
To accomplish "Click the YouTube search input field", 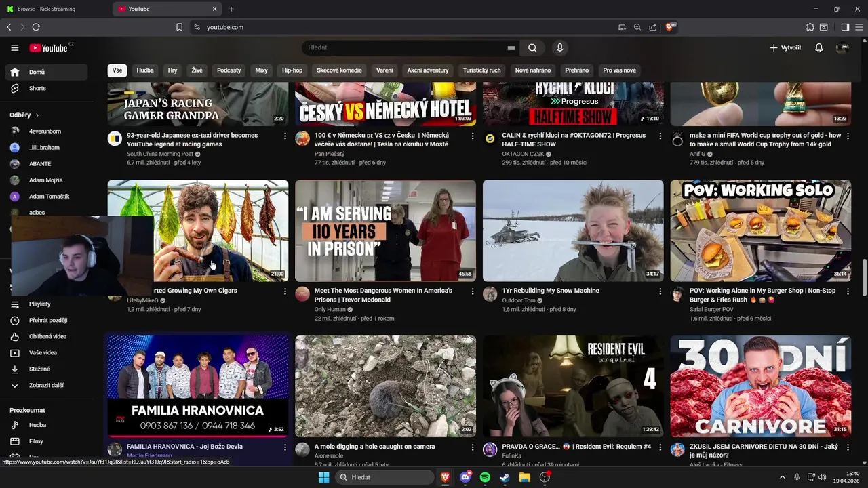I will click(406, 48).
